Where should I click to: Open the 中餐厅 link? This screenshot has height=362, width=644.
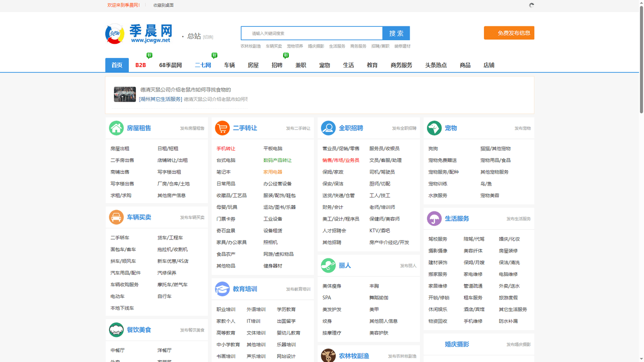pos(118,350)
